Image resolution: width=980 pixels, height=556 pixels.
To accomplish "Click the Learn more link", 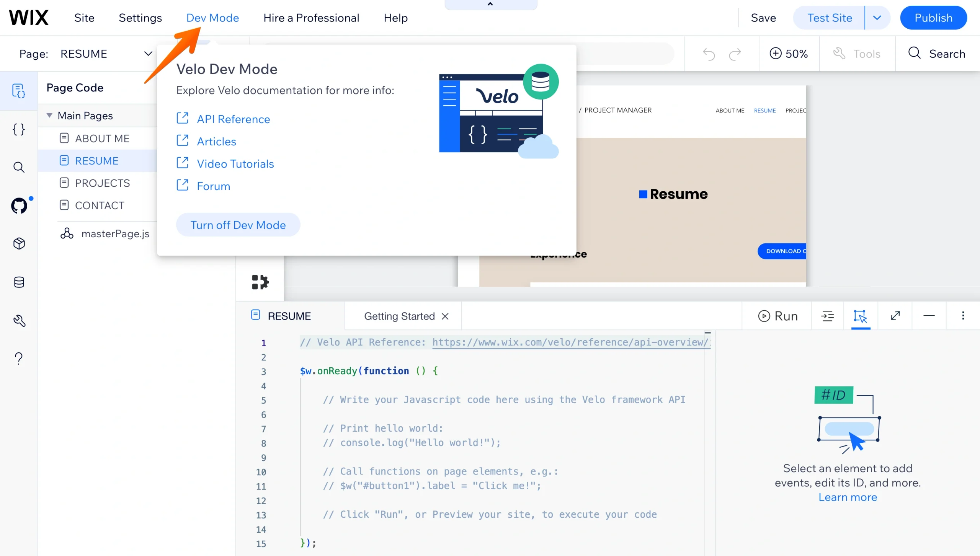I will pyautogui.click(x=848, y=497).
